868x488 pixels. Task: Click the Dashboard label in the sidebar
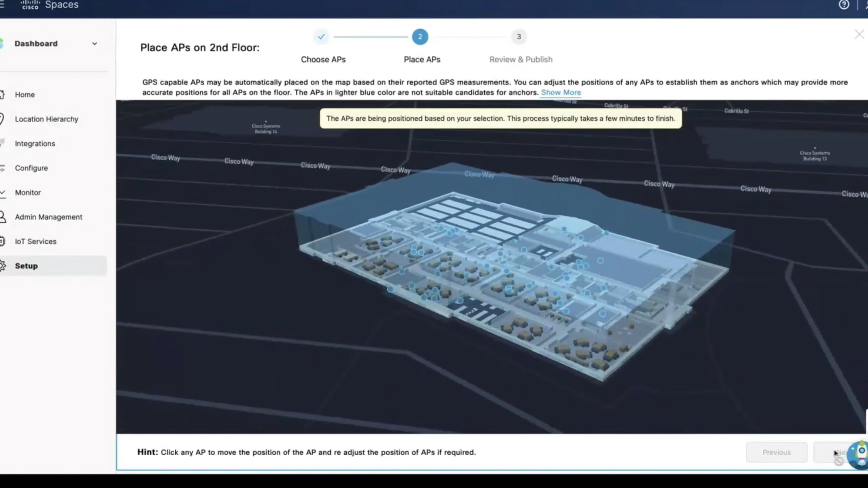click(36, 44)
